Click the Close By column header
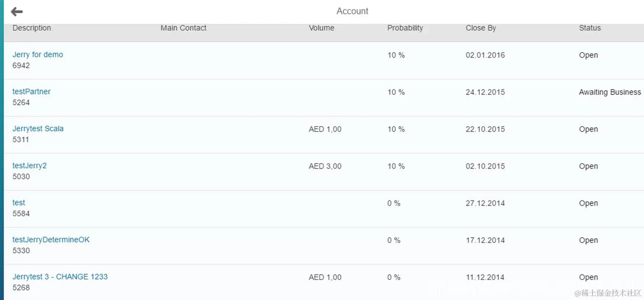Viewport: 644px width, 300px height. 481,28
